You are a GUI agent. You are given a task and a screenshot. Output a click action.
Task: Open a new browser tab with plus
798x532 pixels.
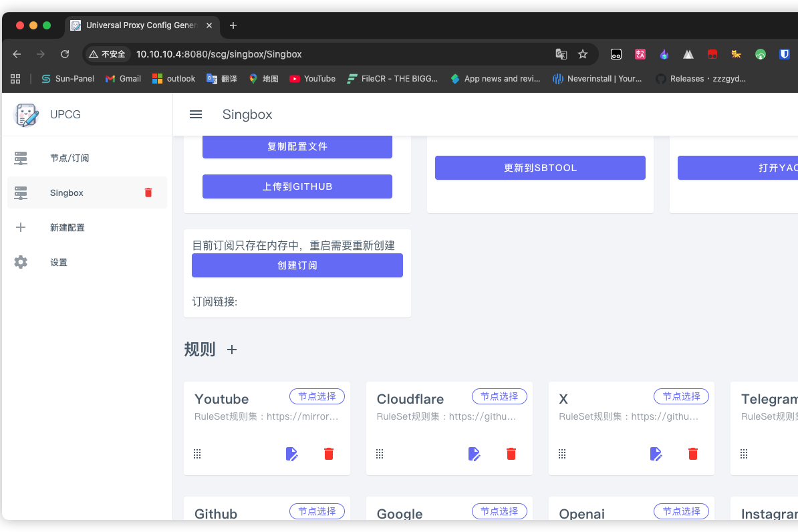(233, 25)
